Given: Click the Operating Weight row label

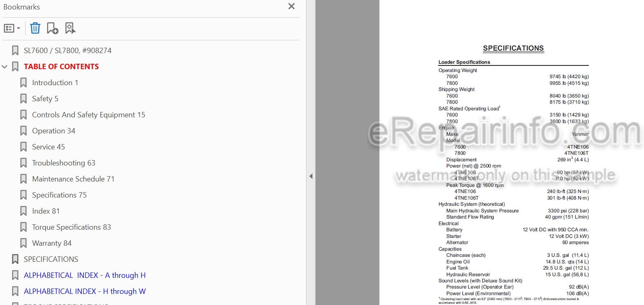Looking at the screenshot, I should click(457, 70).
